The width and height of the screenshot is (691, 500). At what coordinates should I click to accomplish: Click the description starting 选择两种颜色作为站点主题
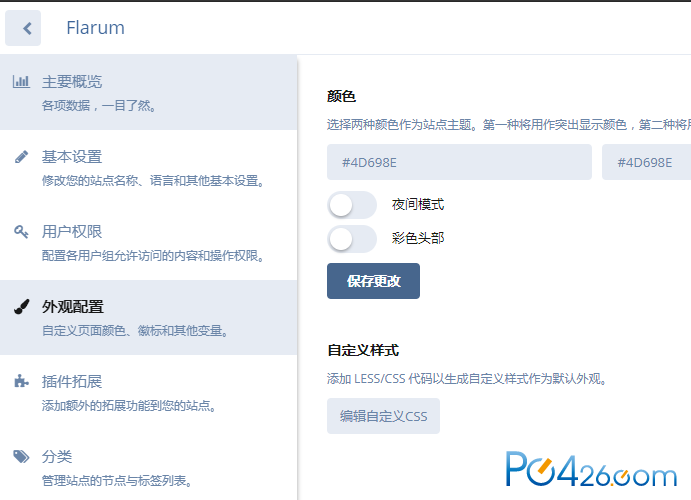(x=509, y=125)
